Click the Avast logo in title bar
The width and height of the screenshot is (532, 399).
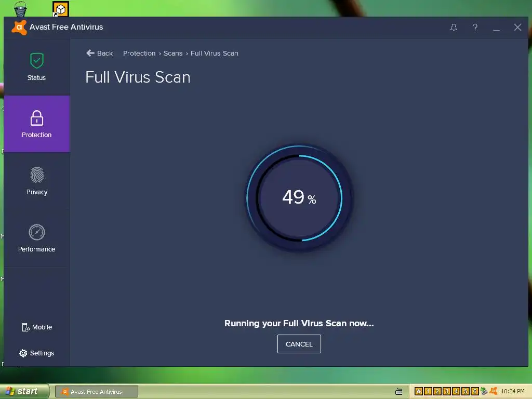click(x=19, y=27)
